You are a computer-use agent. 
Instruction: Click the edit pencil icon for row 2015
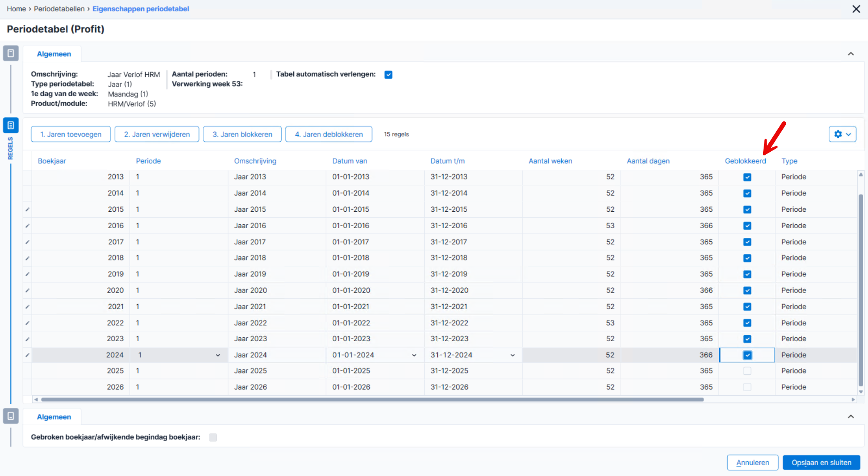(27, 210)
